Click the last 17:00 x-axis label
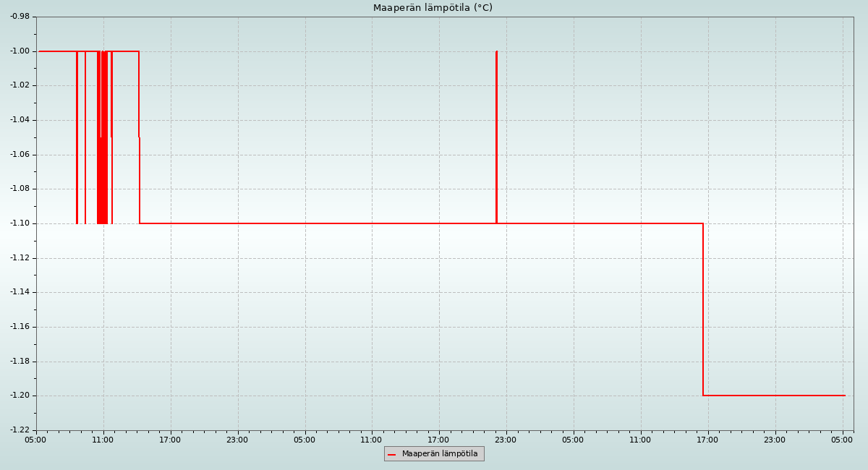The image size is (868, 470). (x=707, y=440)
